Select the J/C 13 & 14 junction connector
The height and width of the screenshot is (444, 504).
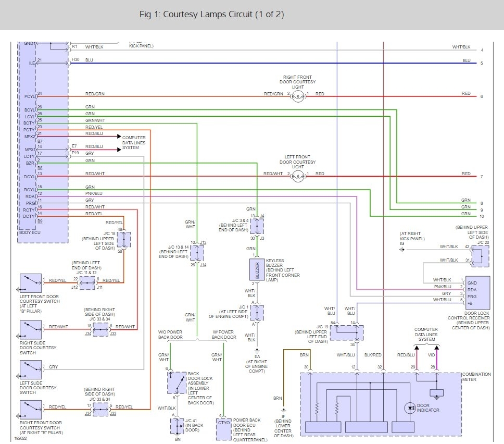(197, 253)
